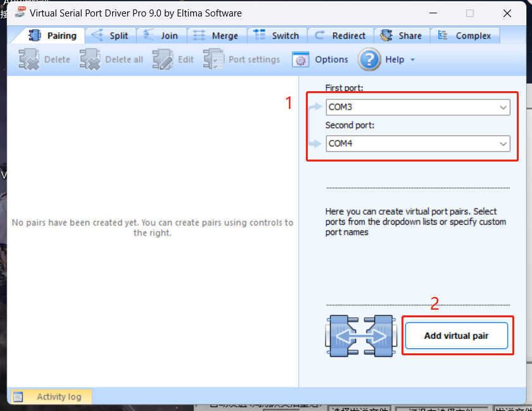
Task: Click the Delete all toolbar icon
Action: pyautogui.click(x=90, y=60)
